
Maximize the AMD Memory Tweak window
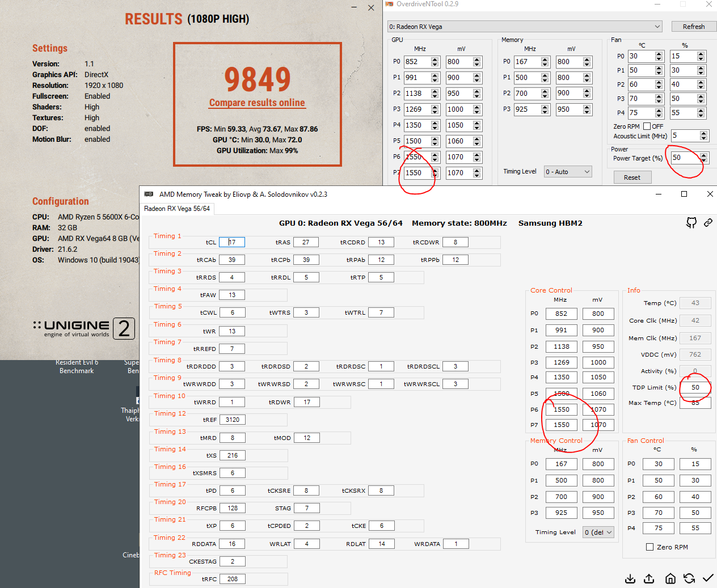684,194
